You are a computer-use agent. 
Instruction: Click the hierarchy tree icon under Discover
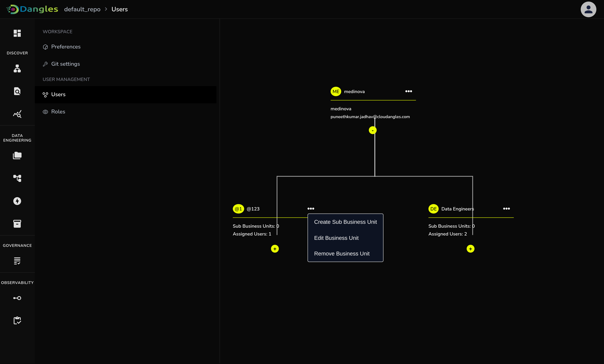(x=17, y=68)
